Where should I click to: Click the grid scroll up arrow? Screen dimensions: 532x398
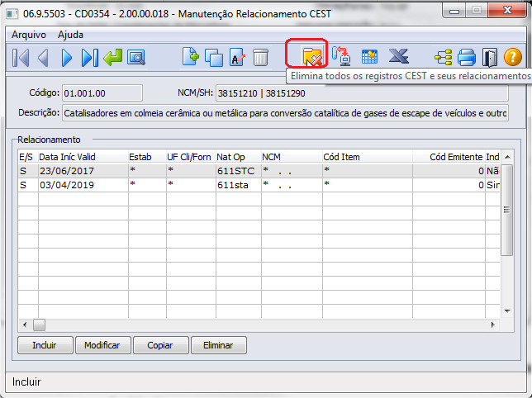click(507, 157)
